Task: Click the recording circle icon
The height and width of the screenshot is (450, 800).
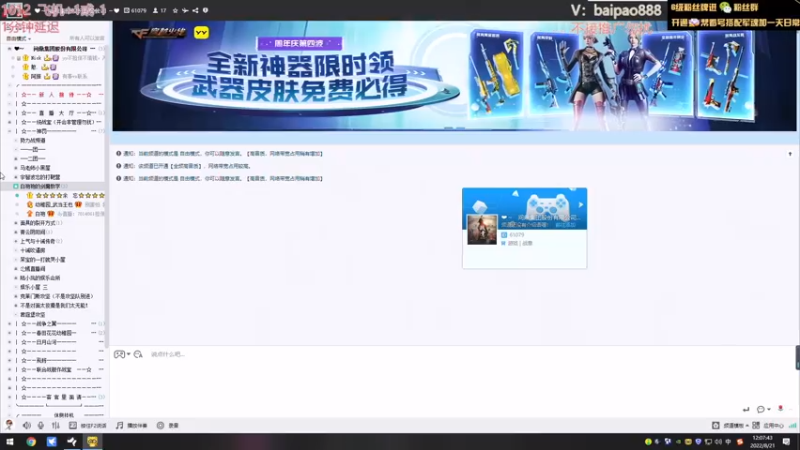Action: (x=160, y=425)
